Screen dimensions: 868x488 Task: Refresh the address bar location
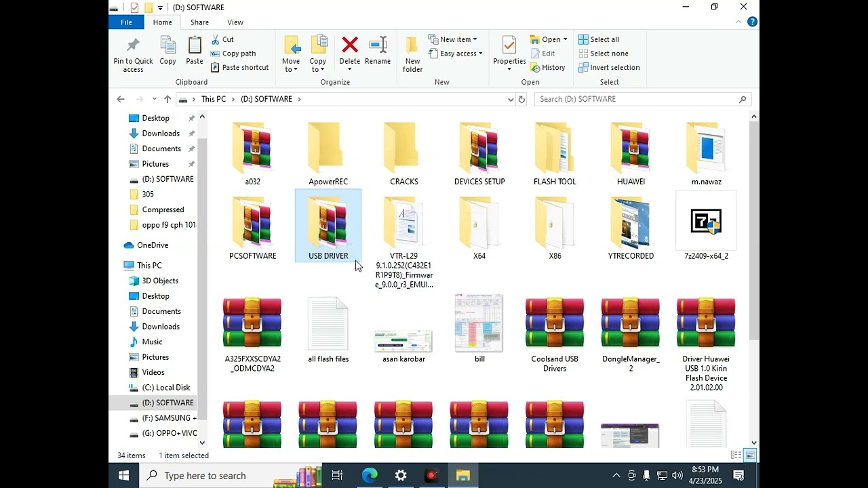(521, 99)
